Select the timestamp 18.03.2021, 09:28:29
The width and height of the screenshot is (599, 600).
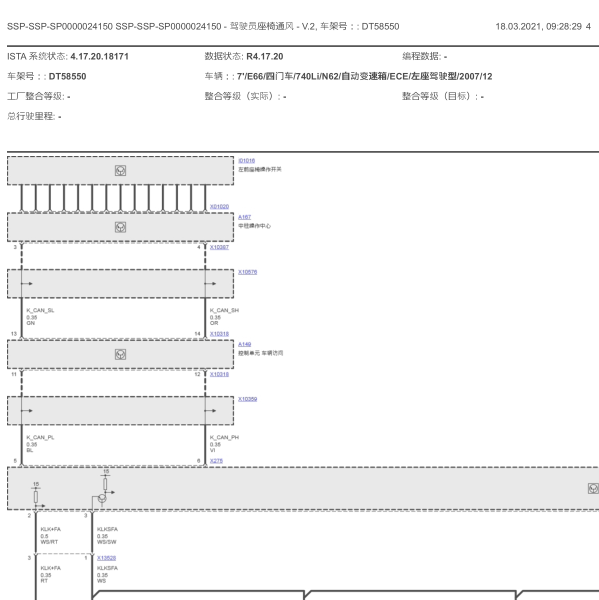pos(539,26)
